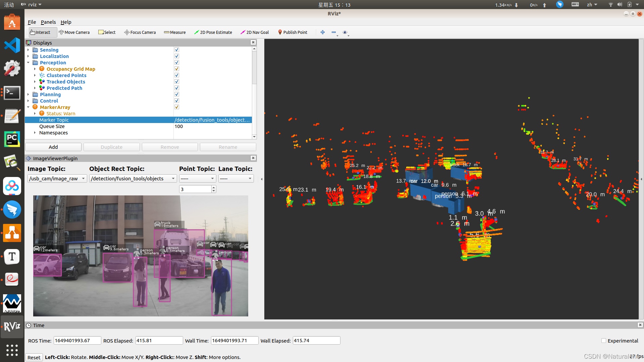
Task: Uncheck the Occupancy Grid Map display
Action: (177, 69)
